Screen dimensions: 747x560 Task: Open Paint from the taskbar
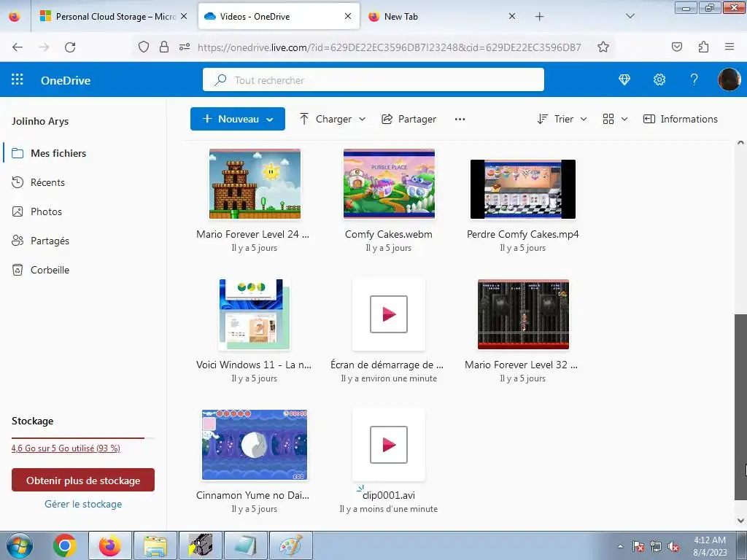click(x=290, y=545)
